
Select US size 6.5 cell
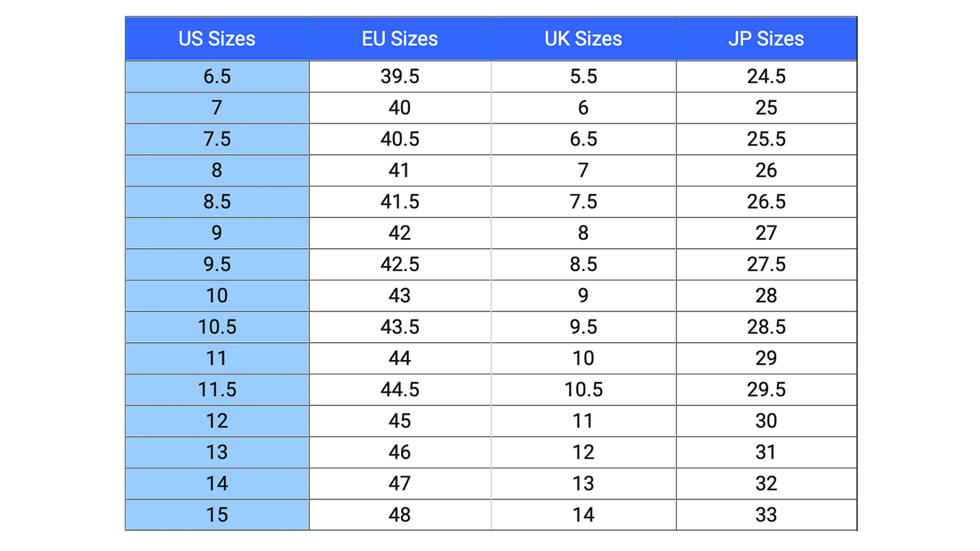(217, 77)
